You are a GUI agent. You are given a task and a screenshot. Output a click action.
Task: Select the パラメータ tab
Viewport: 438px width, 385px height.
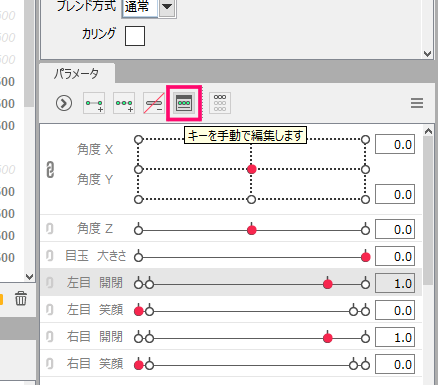(x=77, y=73)
